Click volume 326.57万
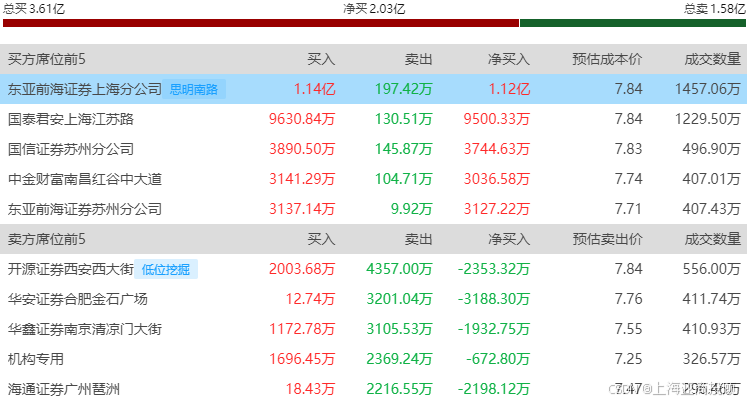 point(712,359)
